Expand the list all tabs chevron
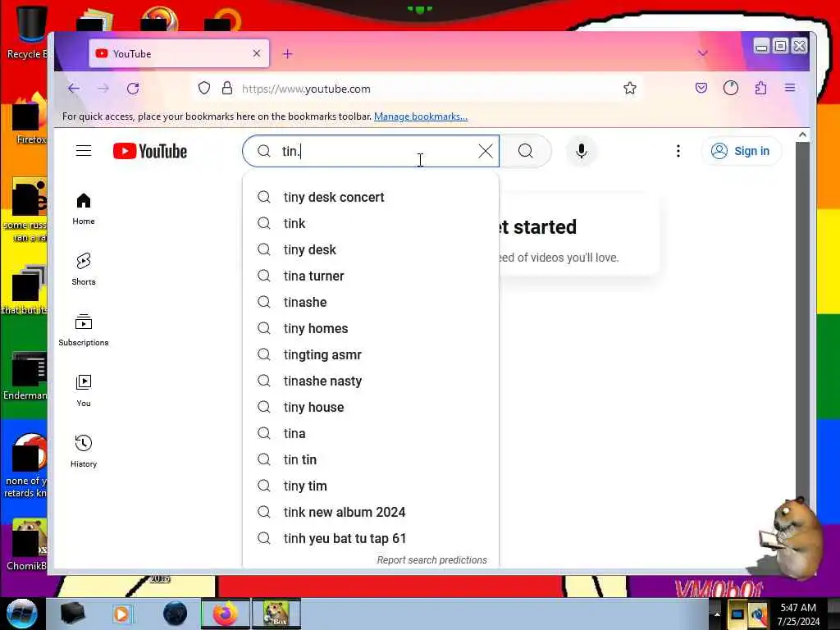The width and height of the screenshot is (840, 630). [703, 53]
